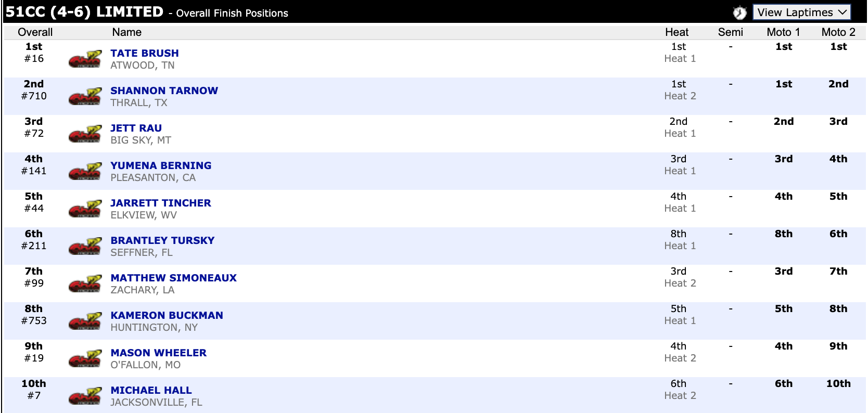Click the bike icon next to Matthew Simoneaux
Screen dimensions: 868x413
(85, 284)
